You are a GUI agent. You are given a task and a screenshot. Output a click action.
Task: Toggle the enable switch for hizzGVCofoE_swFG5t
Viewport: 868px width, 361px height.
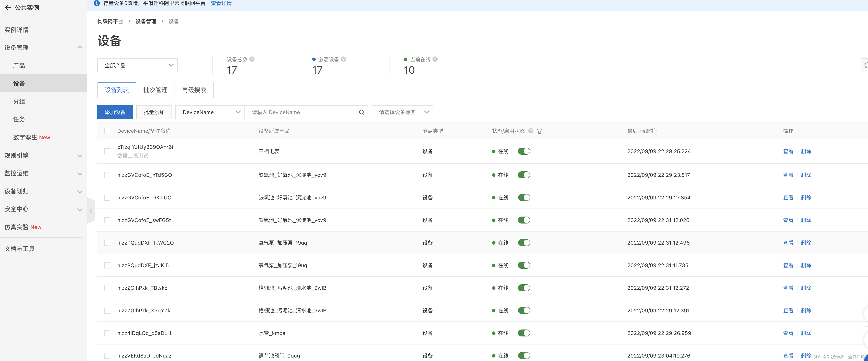pyautogui.click(x=524, y=220)
